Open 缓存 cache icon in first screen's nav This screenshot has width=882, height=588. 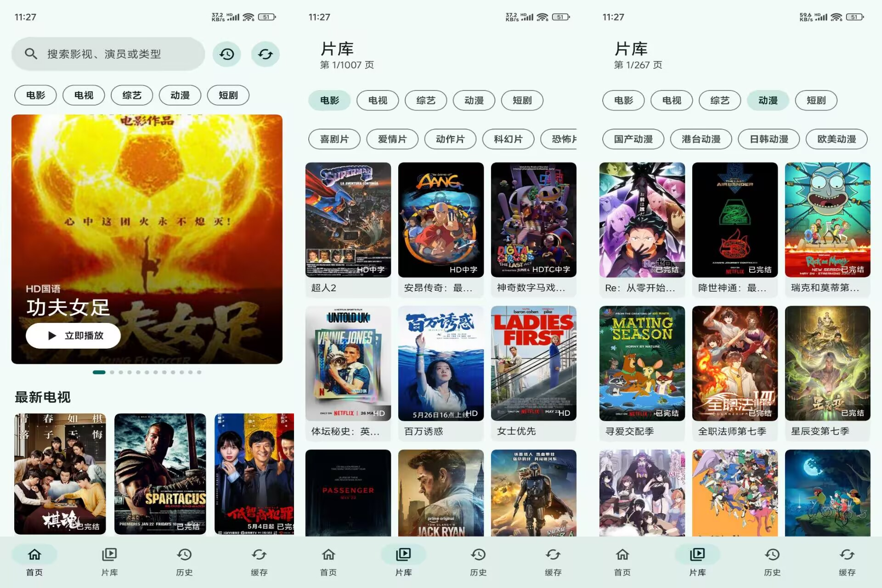(259, 554)
